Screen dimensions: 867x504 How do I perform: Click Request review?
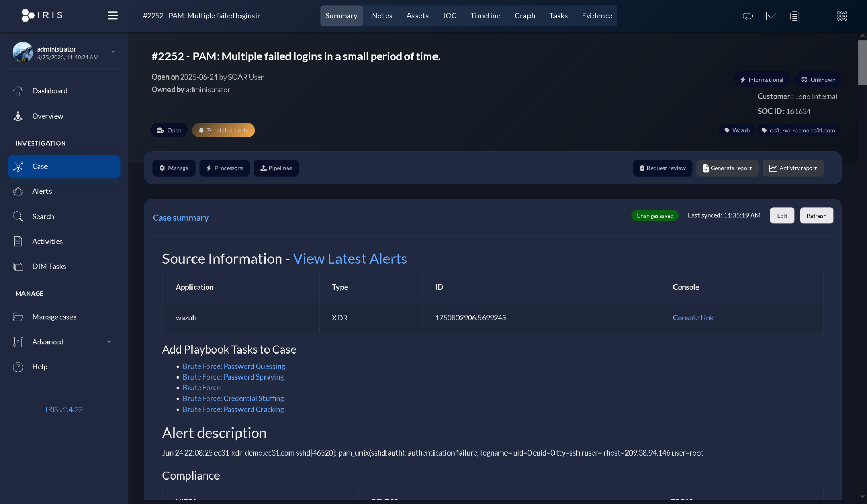tap(663, 168)
